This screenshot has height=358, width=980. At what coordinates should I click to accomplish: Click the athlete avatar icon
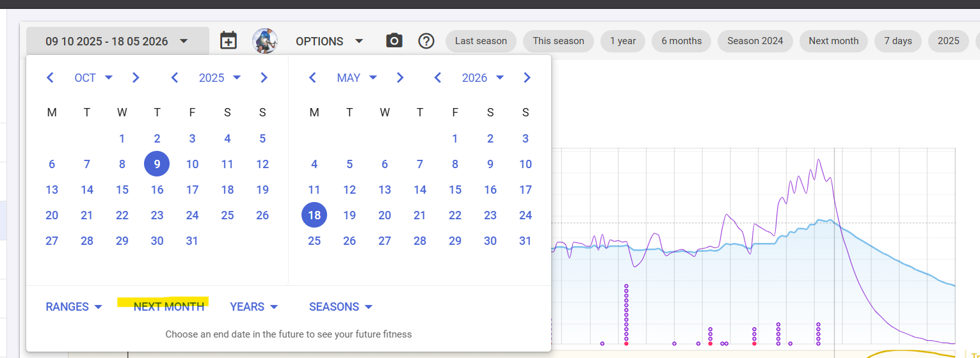(265, 41)
